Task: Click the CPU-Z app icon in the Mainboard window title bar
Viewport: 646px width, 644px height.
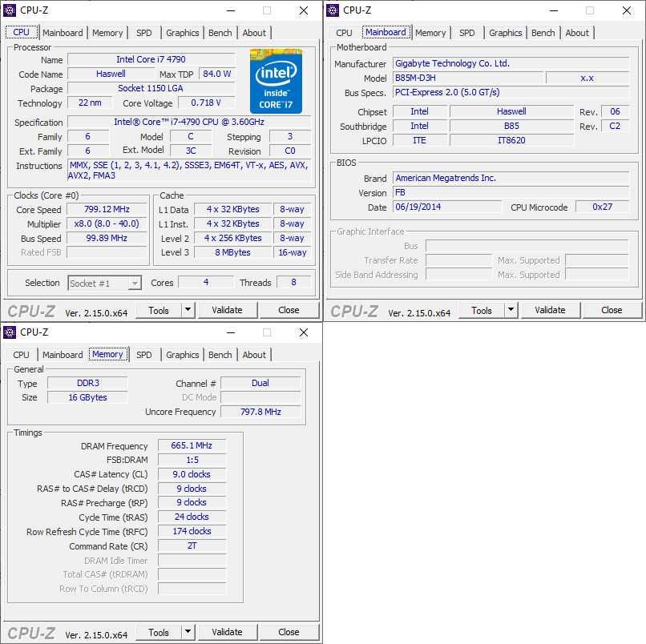Action: point(333,10)
